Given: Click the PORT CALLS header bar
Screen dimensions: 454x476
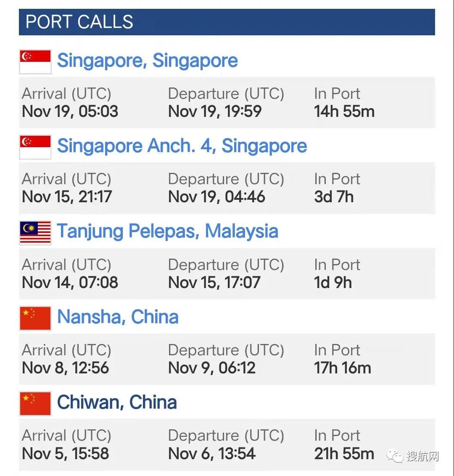Looking at the screenshot, I should pyautogui.click(x=227, y=22).
